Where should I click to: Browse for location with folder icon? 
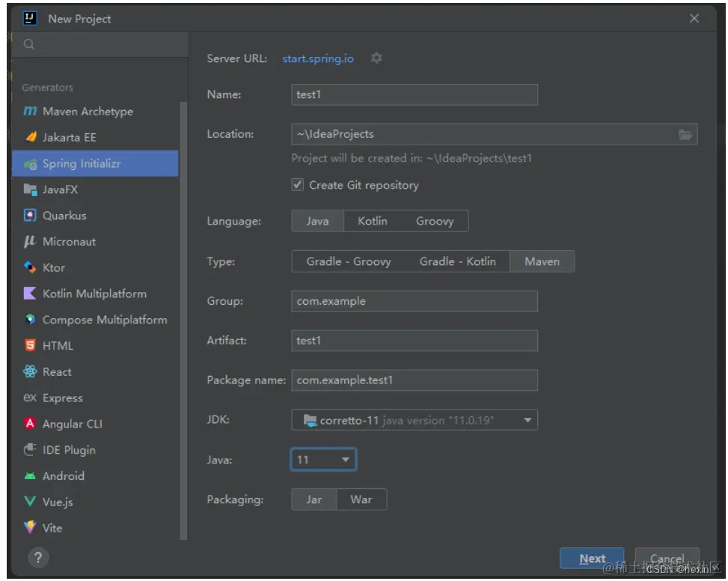(685, 135)
